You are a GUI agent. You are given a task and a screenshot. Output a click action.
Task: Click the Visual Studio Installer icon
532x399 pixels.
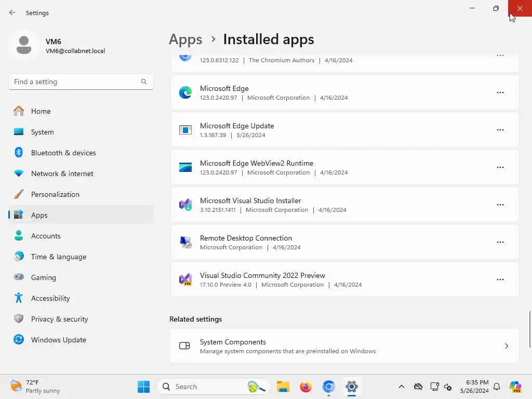(185, 205)
